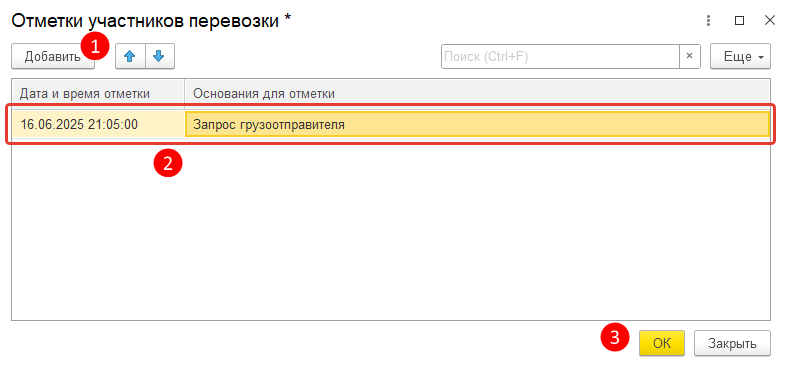790x368 pixels.
Task: Confirm with the yellow OK button
Action: coord(662,343)
